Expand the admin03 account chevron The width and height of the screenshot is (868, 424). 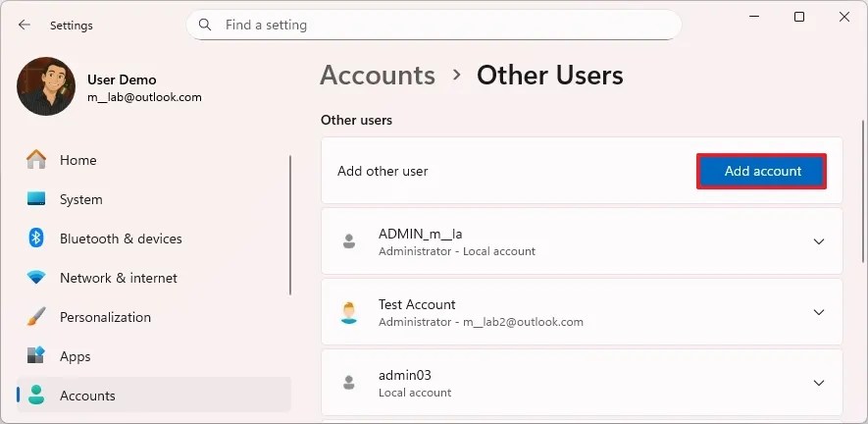coord(819,383)
